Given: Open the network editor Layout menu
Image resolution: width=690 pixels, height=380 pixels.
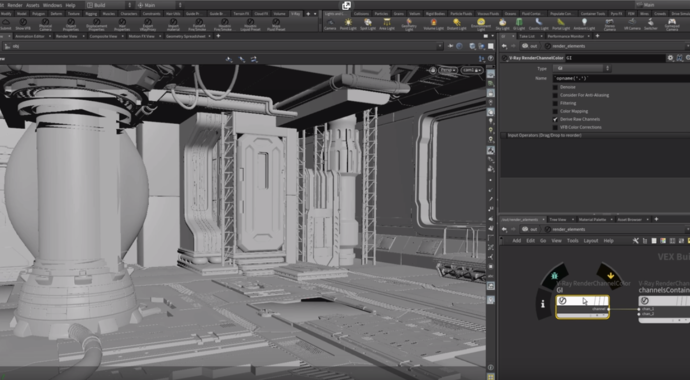Looking at the screenshot, I should pos(591,241).
